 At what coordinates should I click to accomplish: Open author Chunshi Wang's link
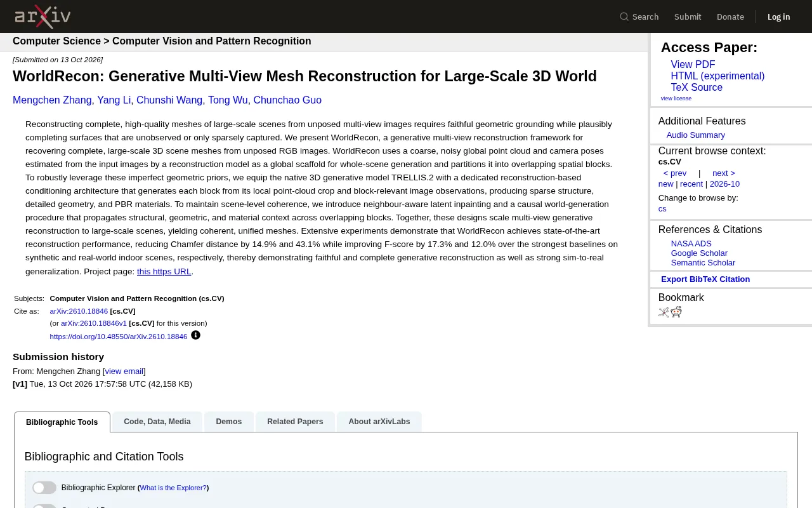click(x=169, y=100)
